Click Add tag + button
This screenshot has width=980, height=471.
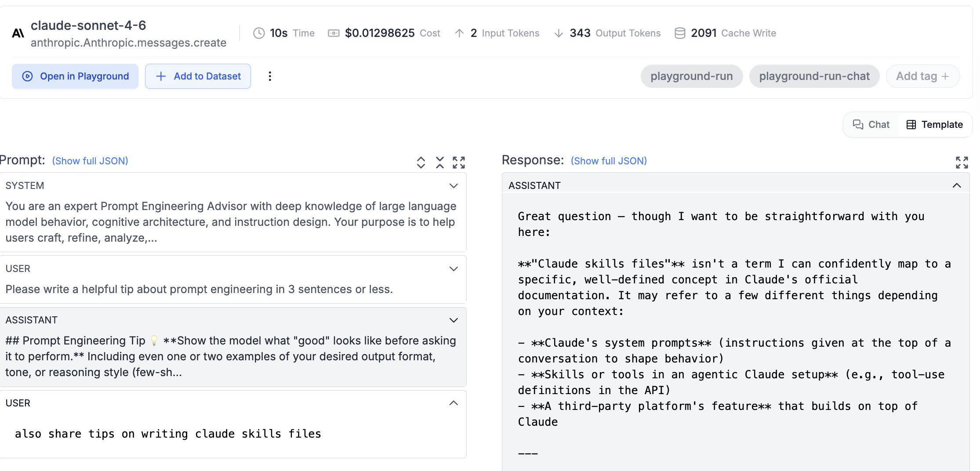point(923,76)
